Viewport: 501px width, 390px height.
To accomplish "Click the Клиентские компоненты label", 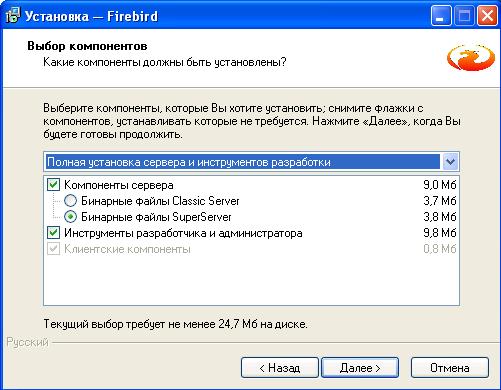I will (127, 249).
